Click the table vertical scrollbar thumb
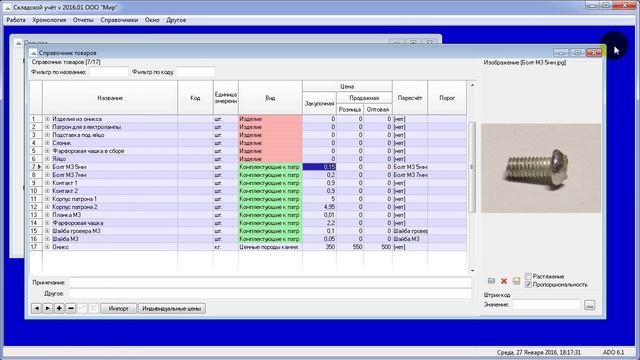 click(472, 167)
